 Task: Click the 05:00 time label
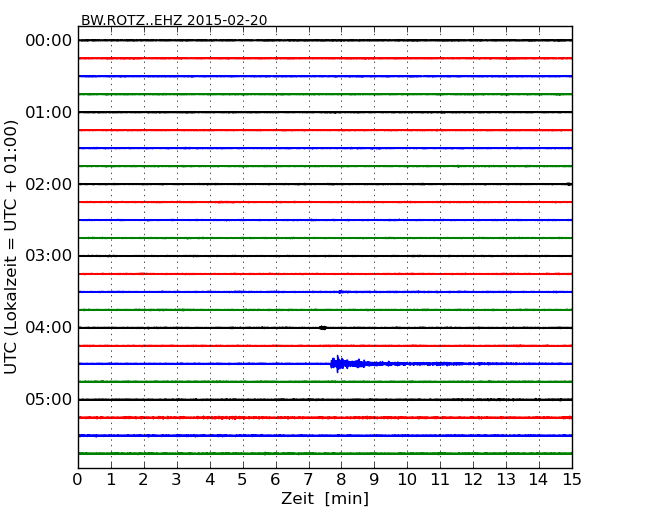coord(49,399)
